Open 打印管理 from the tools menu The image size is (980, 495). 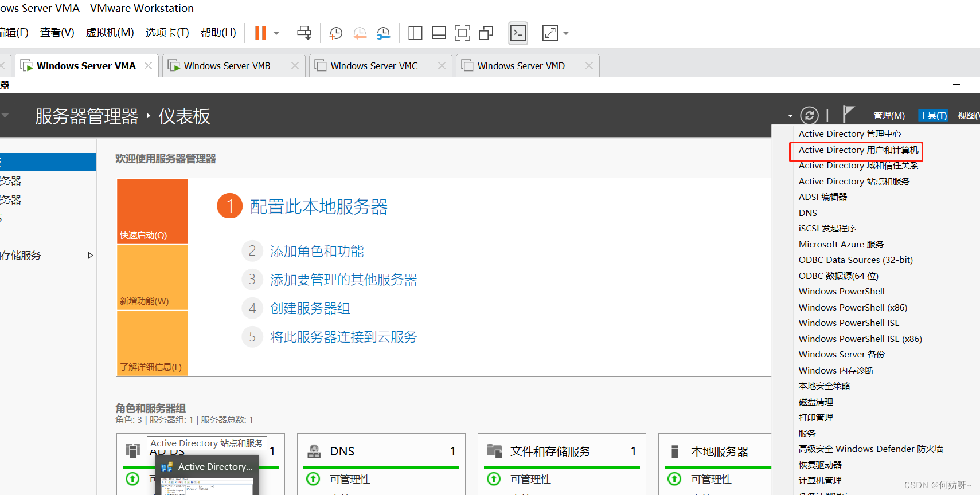pyautogui.click(x=816, y=418)
